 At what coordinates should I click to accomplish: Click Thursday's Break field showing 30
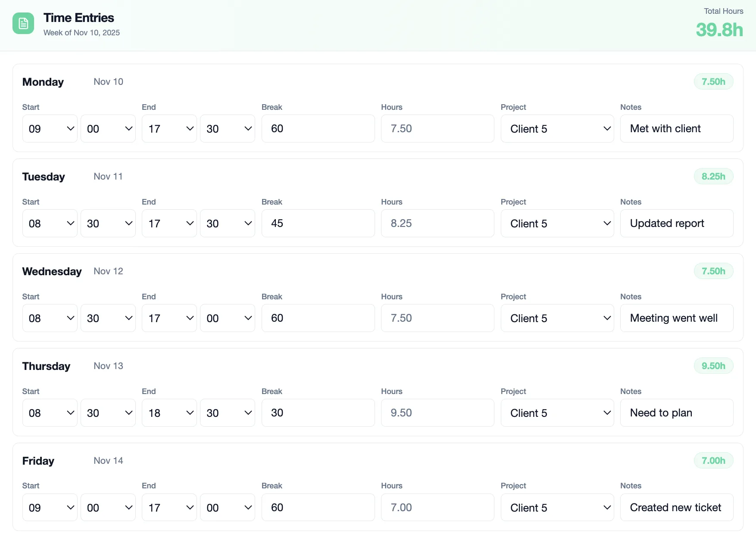(x=318, y=413)
